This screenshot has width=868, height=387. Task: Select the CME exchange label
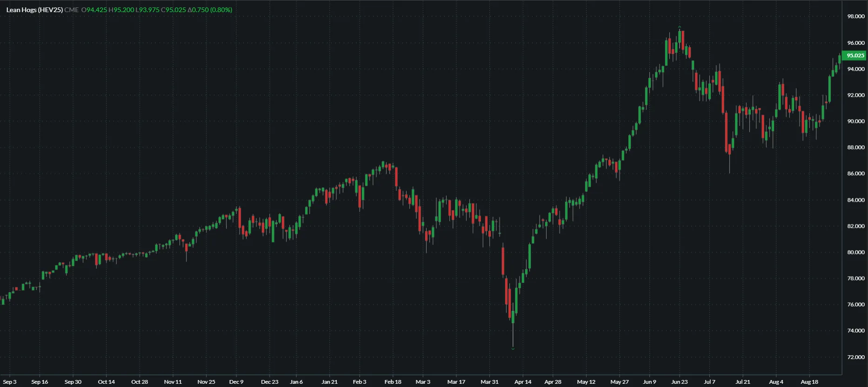click(72, 10)
